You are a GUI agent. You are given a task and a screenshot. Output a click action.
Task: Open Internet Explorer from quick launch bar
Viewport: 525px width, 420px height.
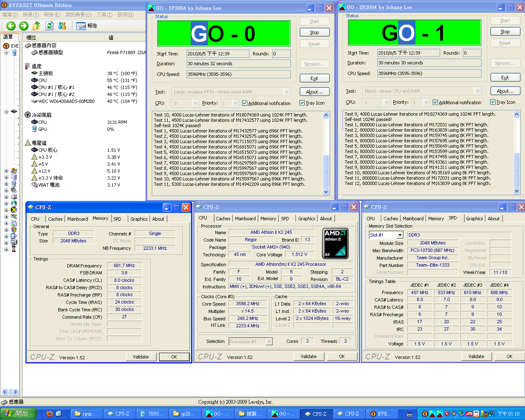click(x=59, y=413)
